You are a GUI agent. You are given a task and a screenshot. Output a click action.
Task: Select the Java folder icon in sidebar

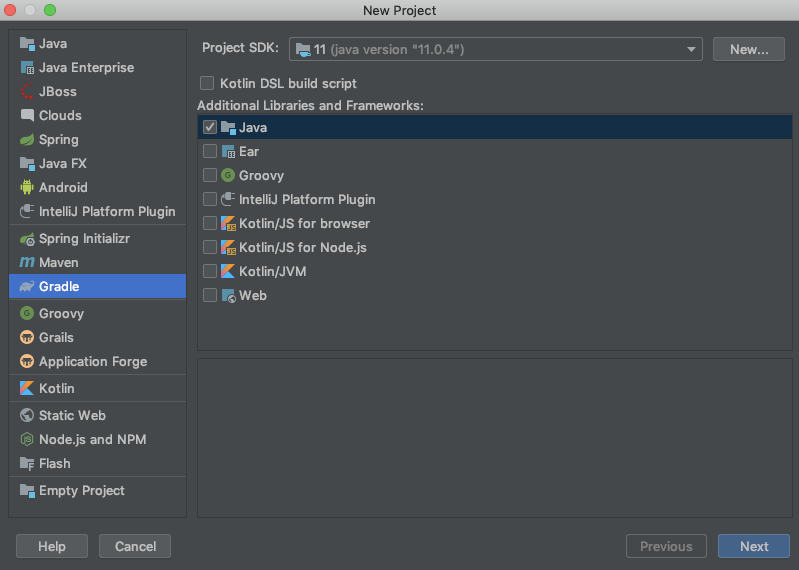(27, 44)
